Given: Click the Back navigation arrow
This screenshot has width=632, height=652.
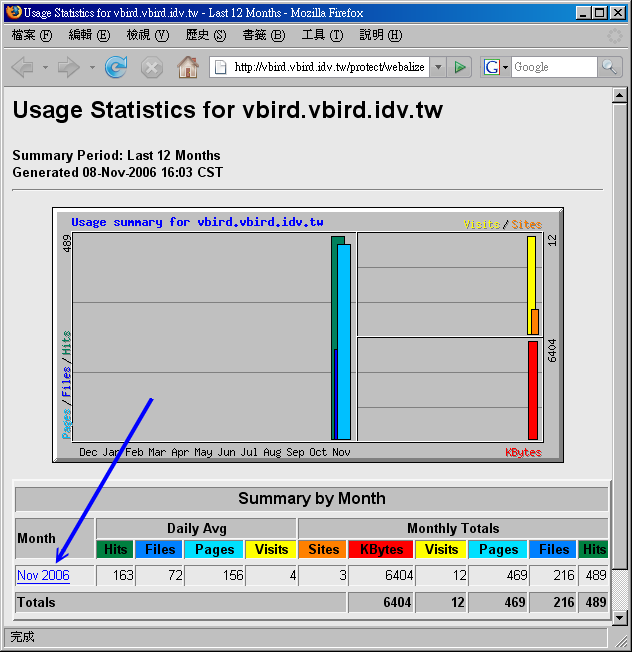Looking at the screenshot, I should click(22, 67).
